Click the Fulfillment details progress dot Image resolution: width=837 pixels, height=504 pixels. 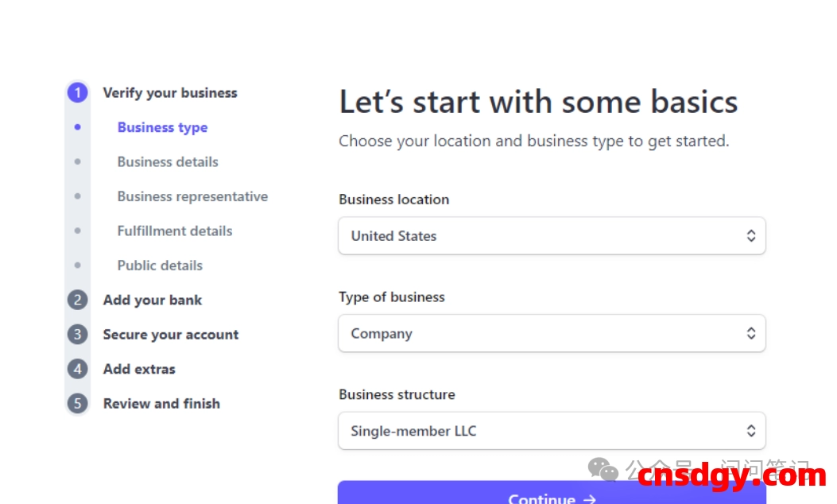(77, 231)
